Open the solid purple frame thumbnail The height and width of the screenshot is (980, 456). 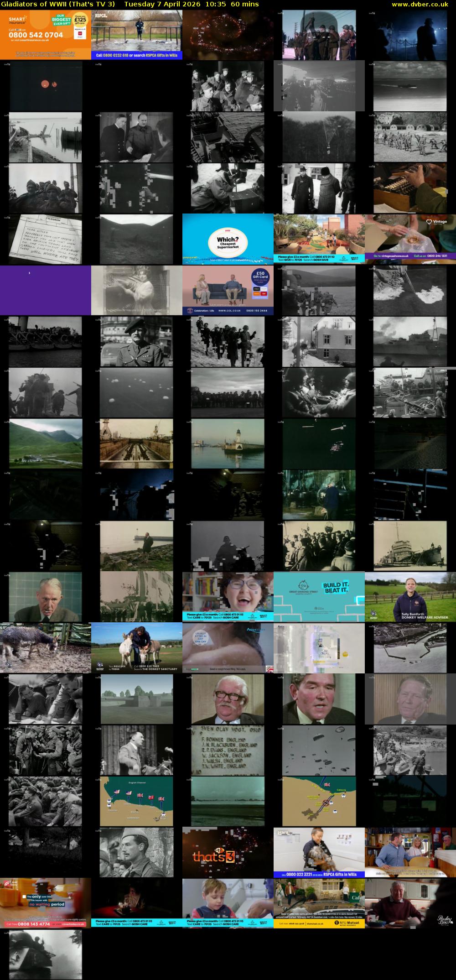coord(46,290)
